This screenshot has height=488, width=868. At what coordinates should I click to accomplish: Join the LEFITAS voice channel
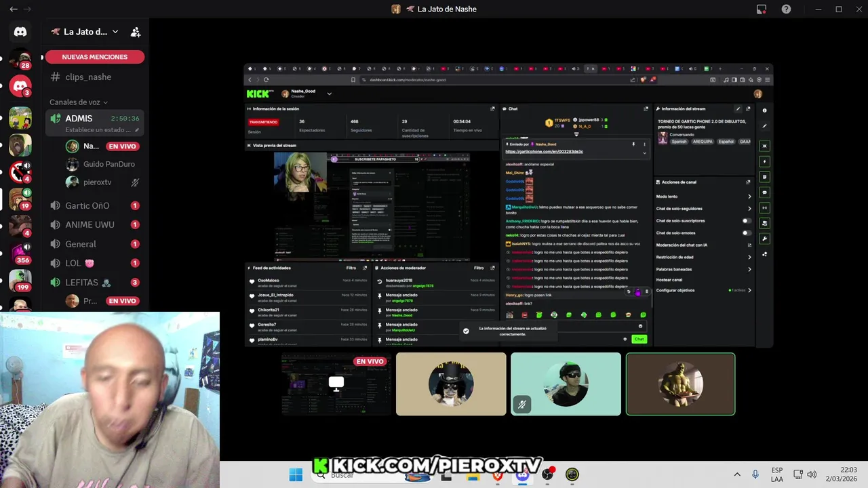coord(94,283)
